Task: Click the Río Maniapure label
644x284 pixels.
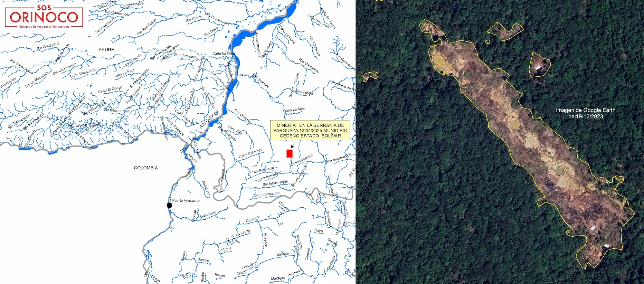Action: [x=309, y=66]
